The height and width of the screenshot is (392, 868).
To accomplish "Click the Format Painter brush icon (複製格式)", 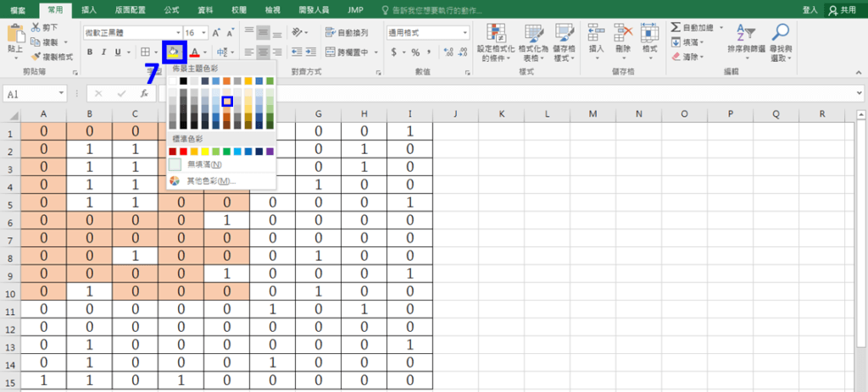I will pyautogui.click(x=51, y=57).
